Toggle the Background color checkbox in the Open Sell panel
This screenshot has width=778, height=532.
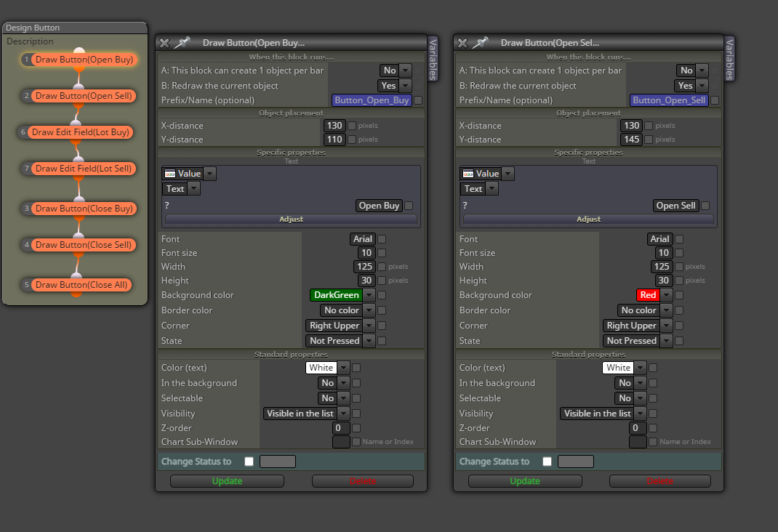(x=679, y=295)
